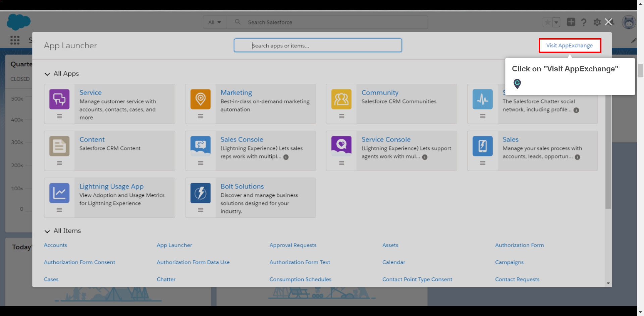Click the drag handle under Bolt Solutions icon
644x316 pixels.
[x=201, y=210]
